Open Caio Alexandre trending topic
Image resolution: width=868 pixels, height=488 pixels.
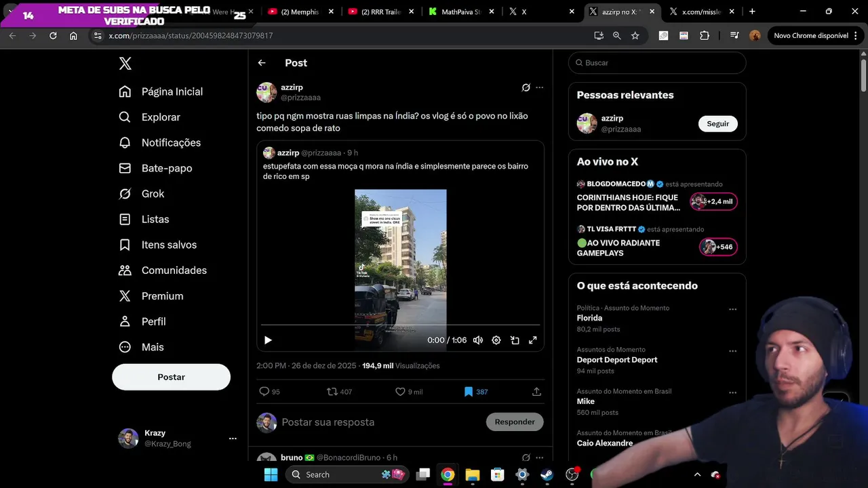605,443
